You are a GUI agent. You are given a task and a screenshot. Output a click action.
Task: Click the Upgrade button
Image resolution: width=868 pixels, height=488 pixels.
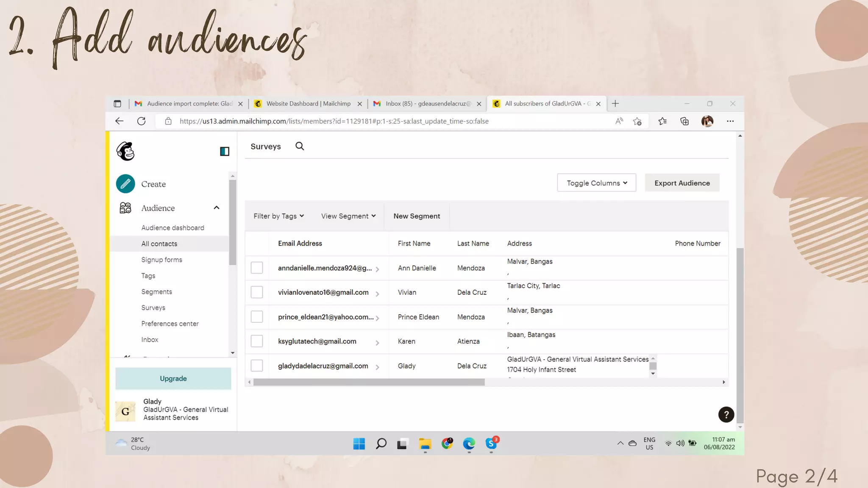(173, 379)
